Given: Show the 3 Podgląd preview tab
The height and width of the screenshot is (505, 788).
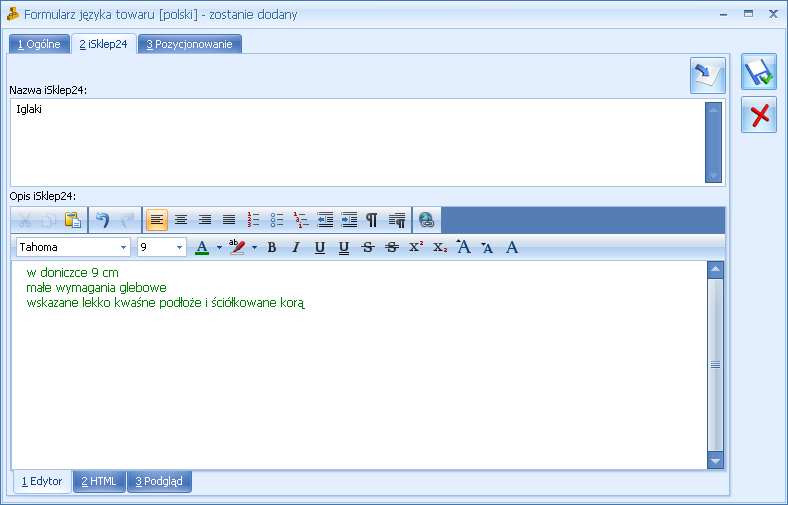Looking at the screenshot, I should 159,481.
